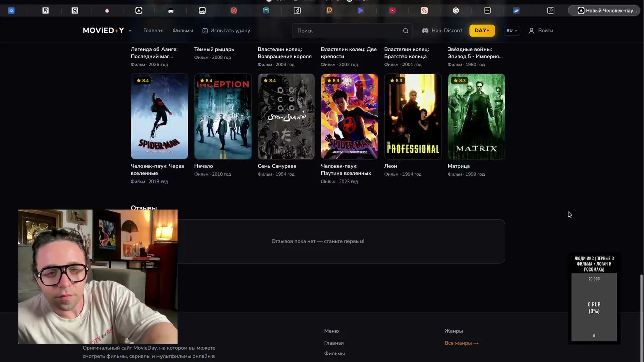Click the 8.4 star rating on Inception poster
Viewport: 644px width, 362px height.
(205, 81)
